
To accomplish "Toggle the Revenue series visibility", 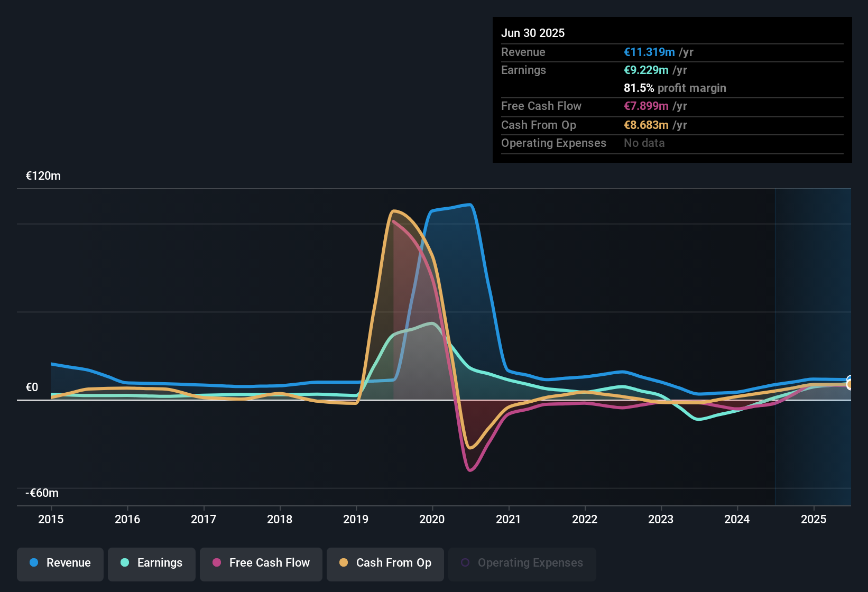I will (x=60, y=563).
